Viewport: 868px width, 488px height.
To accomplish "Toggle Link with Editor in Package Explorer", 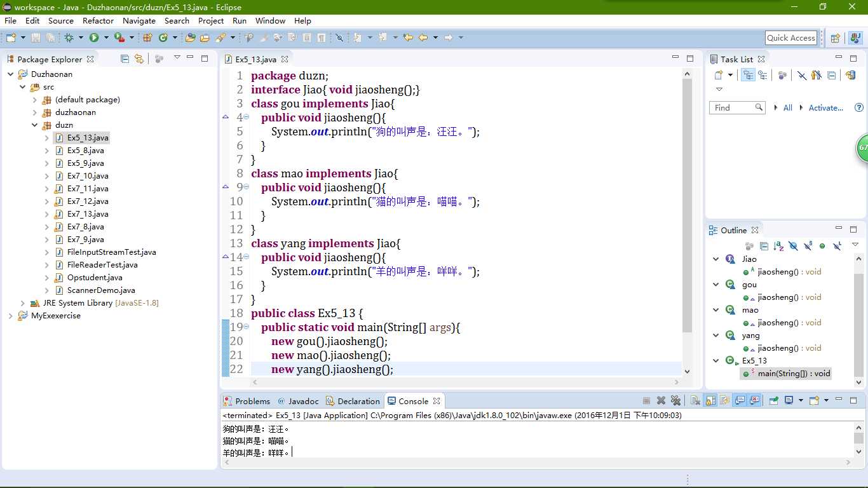I will 139,58.
